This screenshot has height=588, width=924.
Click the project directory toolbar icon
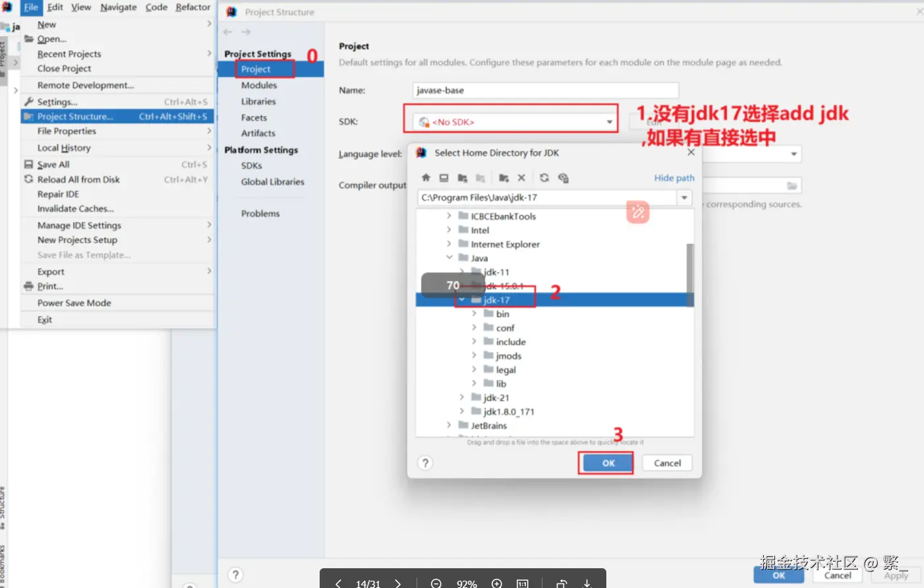(x=462, y=178)
